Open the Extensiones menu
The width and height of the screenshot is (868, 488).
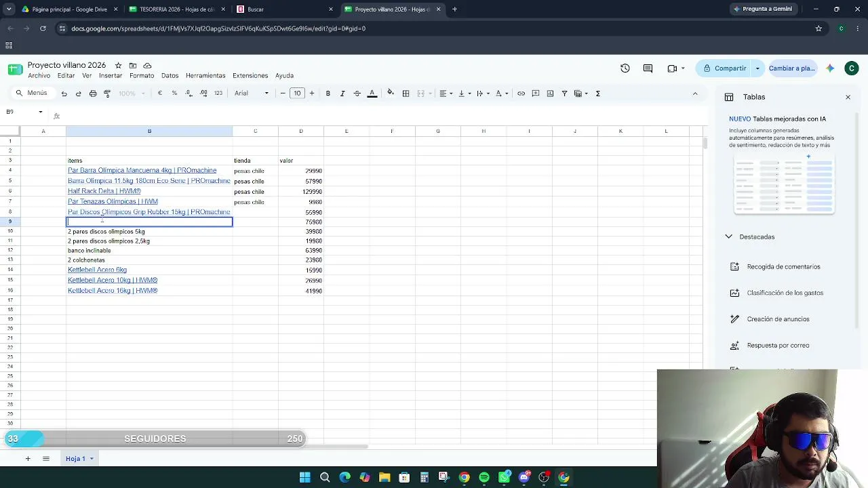[x=250, y=76]
